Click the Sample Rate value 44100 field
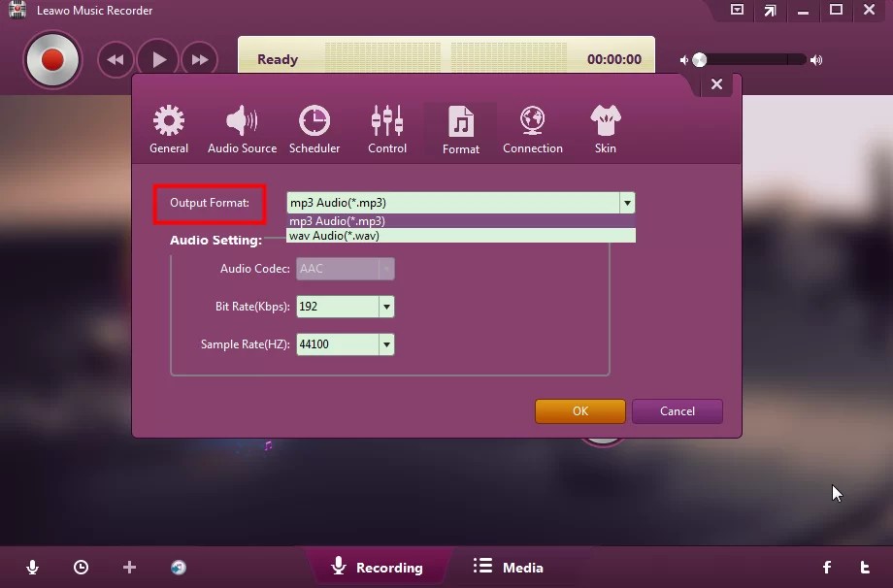This screenshot has width=893, height=588. 338,344
